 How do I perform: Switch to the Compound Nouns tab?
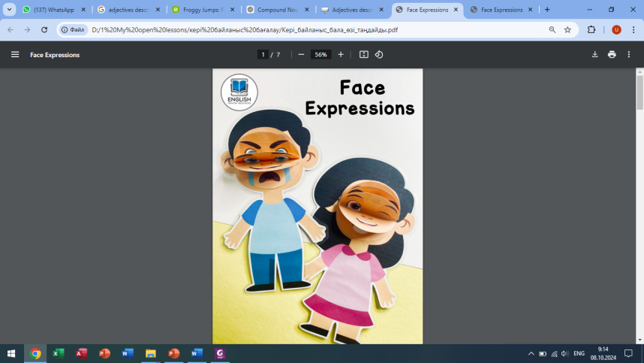pyautogui.click(x=278, y=10)
